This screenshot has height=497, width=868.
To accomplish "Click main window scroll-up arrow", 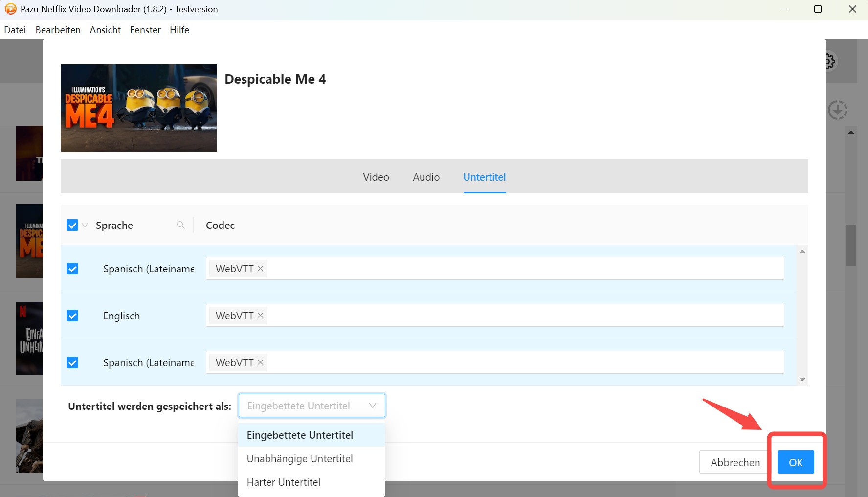I will click(x=851, y=132).
